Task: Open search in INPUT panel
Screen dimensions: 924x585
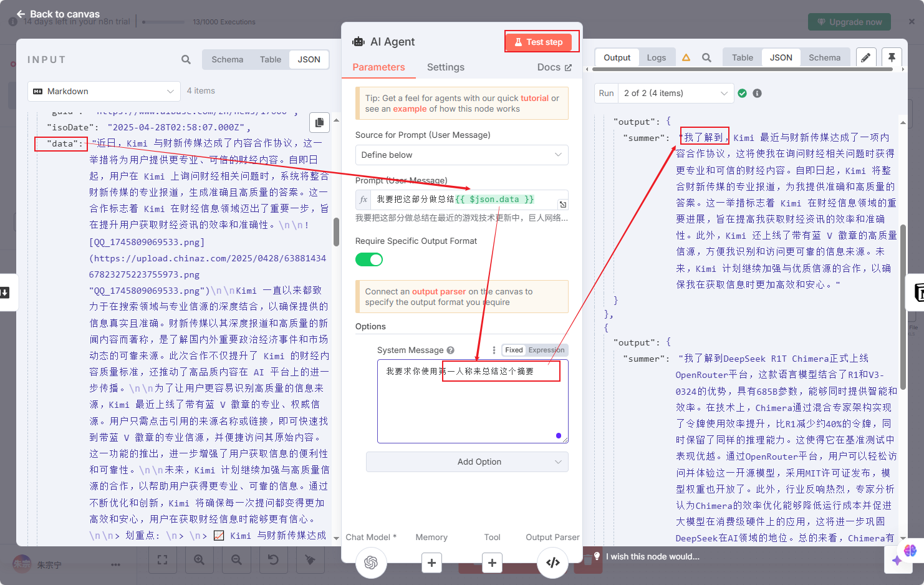Action: coord(186,59)
